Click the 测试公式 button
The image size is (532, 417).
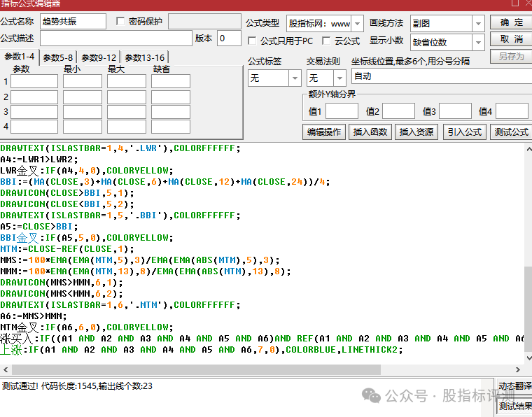[x=511, y=132]
